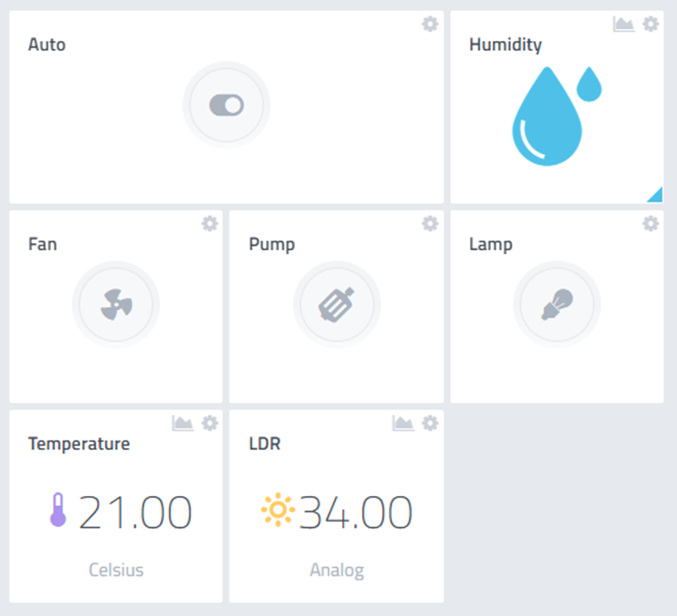Toggle the Auto mode switch
This screenshot has height=616, width=677.
pos(226,106)
